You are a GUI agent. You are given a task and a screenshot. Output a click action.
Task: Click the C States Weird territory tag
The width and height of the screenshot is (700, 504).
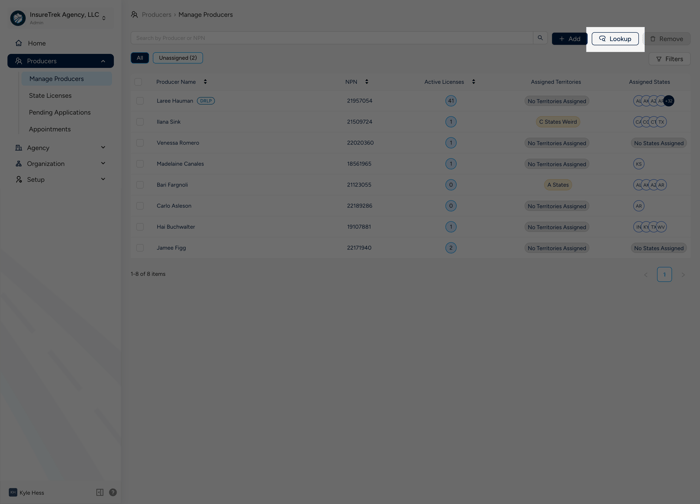[x=558, y=122]
